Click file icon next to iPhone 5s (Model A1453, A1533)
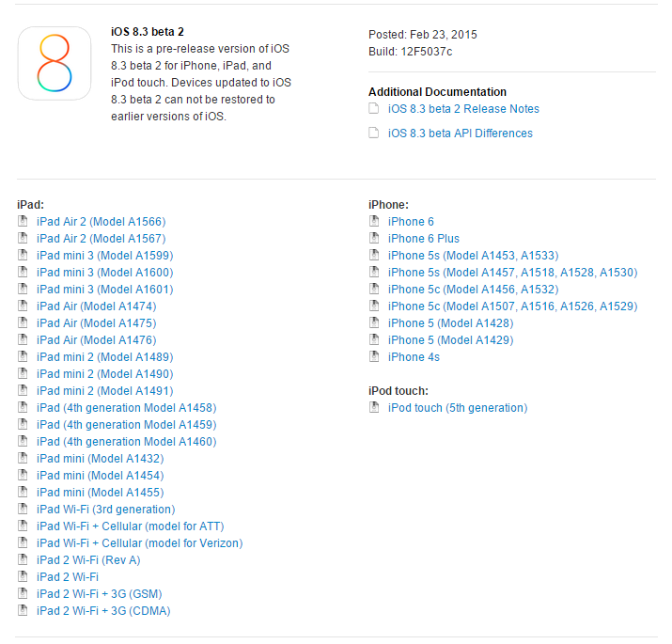The width and height of the screenshot is (672, 644). pyautogui.click(x=374, y=255)
